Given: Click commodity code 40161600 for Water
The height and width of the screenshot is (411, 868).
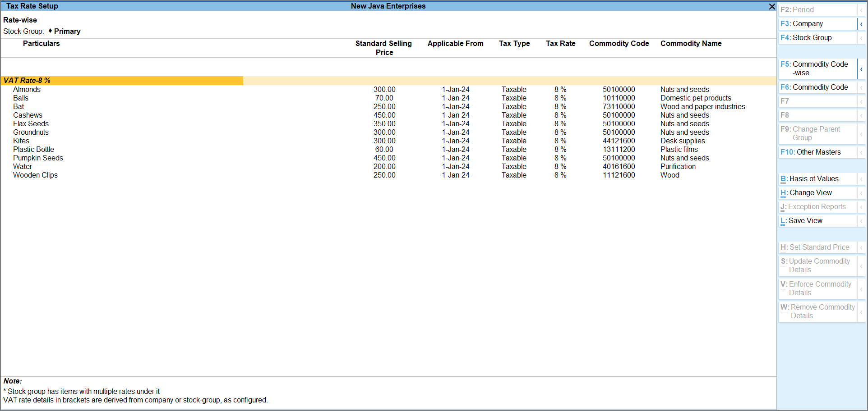Looking at the screenshot, I should coord(619,166).
